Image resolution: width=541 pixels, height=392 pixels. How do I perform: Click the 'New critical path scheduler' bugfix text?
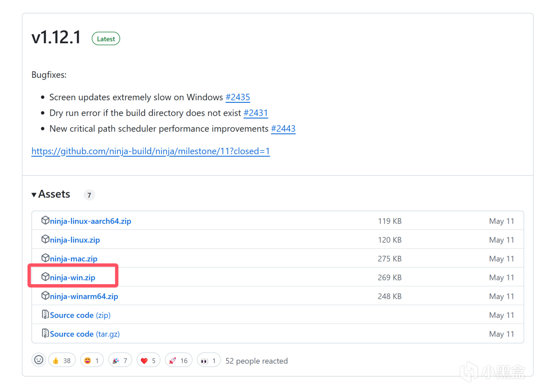(159, 129)
